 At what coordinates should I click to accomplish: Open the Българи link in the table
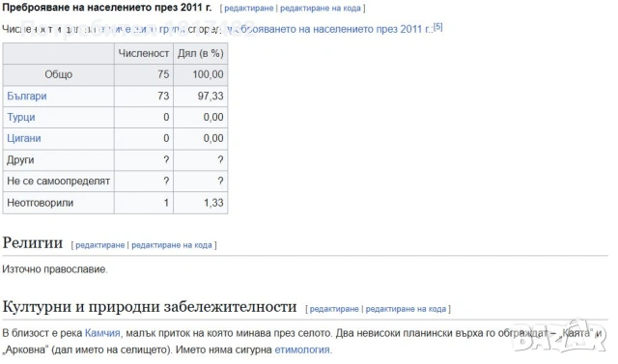pyautogui.click(x=27, y=97)
